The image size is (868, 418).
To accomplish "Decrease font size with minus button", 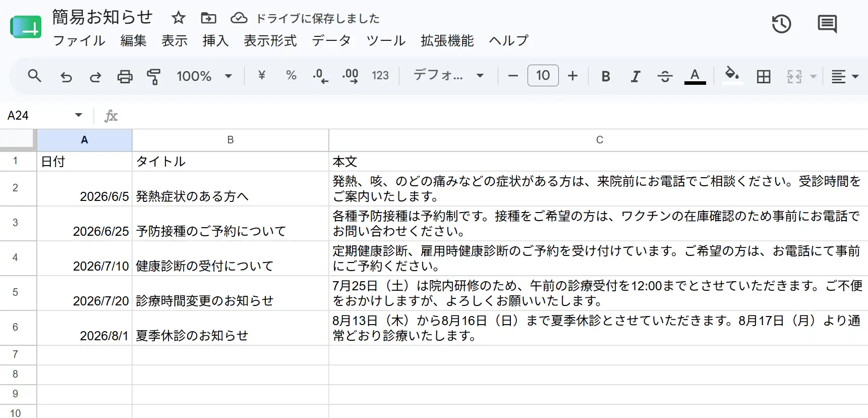I will [x=513, y=76].
